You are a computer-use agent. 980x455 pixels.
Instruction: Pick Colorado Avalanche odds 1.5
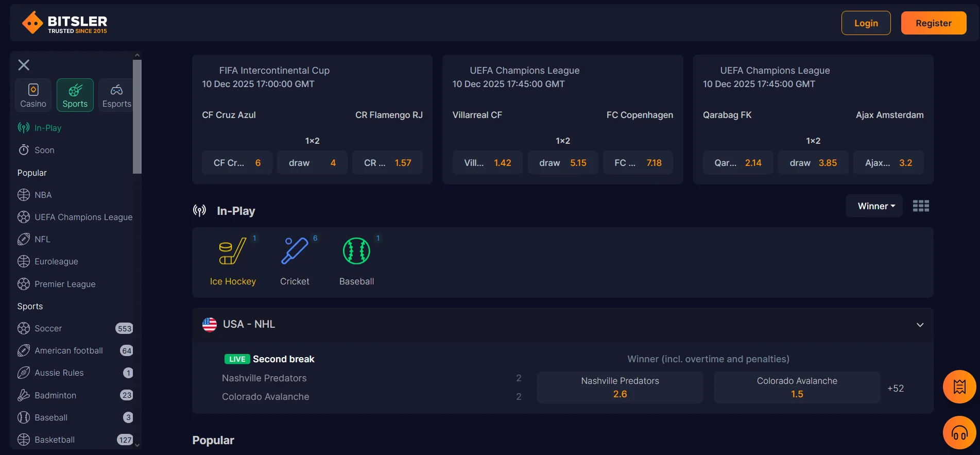tap(797, 387)
